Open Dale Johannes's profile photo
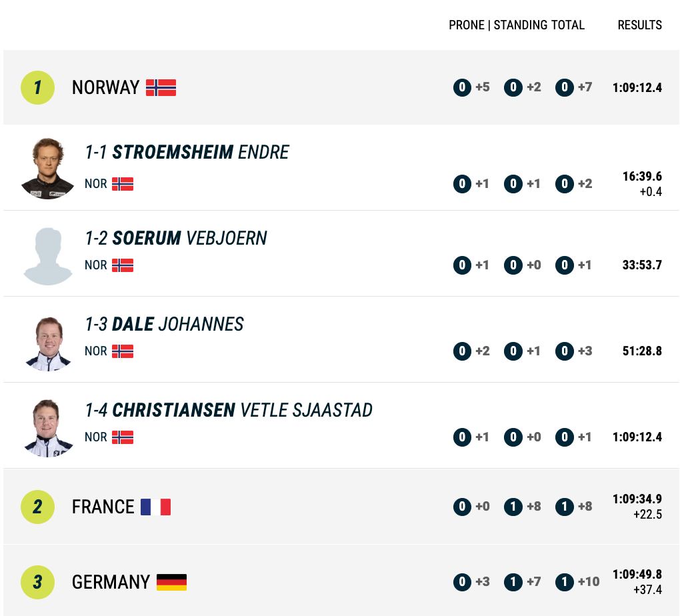680x616 pixels. [x=48, y=343]
